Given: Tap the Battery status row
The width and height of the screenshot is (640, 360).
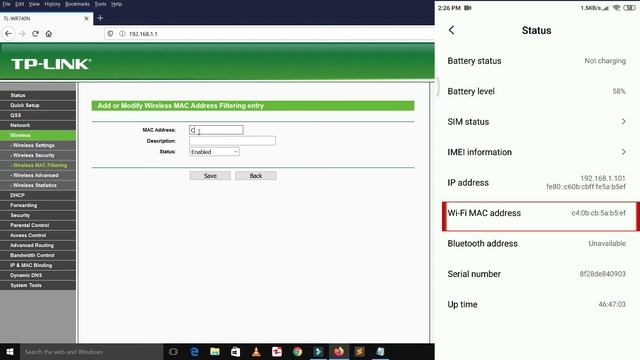Looking at the screenshot, I should [x=536, y=61].
